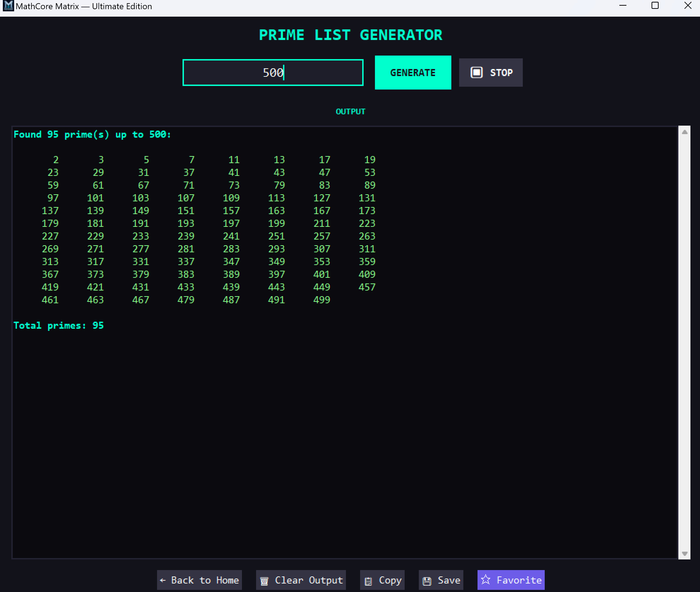Viewport: 700px width, 592px height.
Task: Click the output scrollbar track
Action: coord(684,343)
